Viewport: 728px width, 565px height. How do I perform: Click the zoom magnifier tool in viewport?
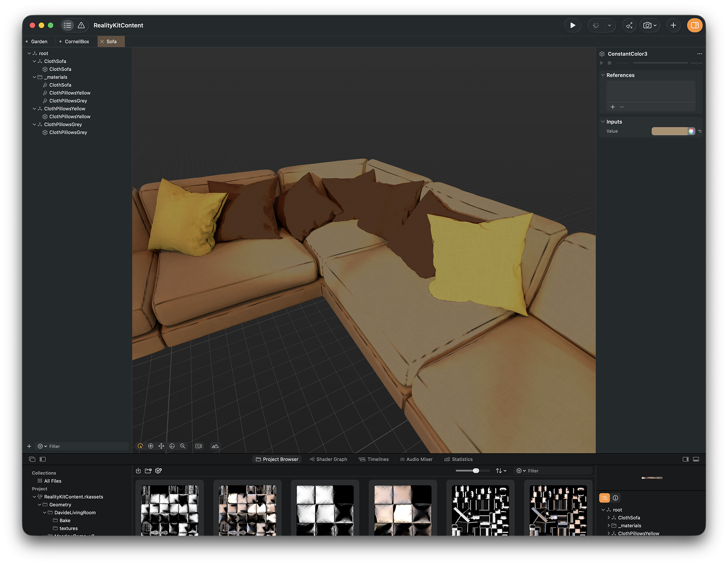pos(182,446)
